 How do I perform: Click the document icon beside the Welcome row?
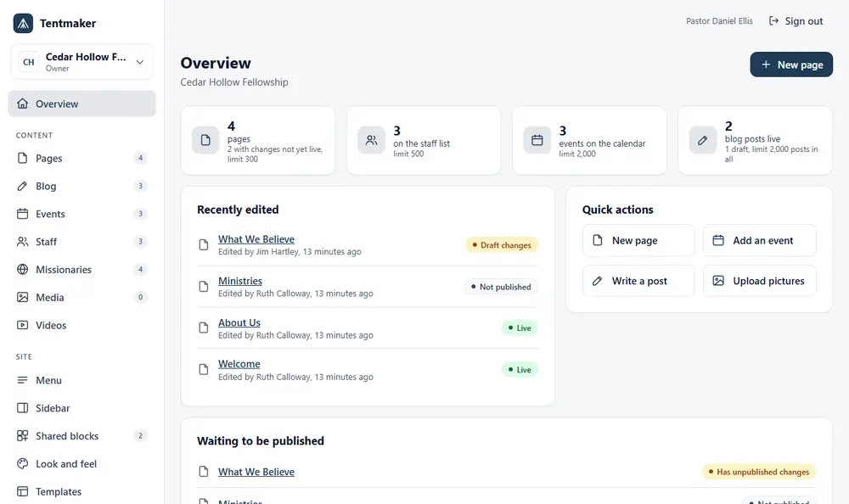pyautogui.click(x=204, y=370)
